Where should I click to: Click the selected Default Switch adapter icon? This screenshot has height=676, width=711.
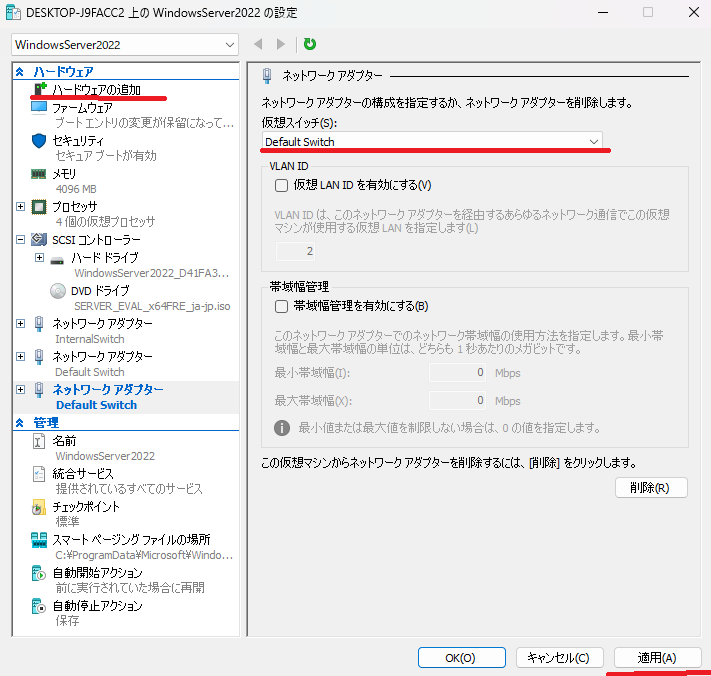coord(39,389)
